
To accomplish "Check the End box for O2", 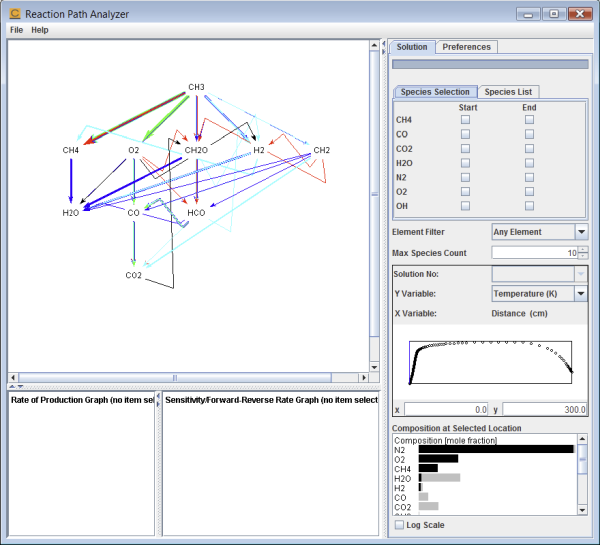I will coord(529,192).
